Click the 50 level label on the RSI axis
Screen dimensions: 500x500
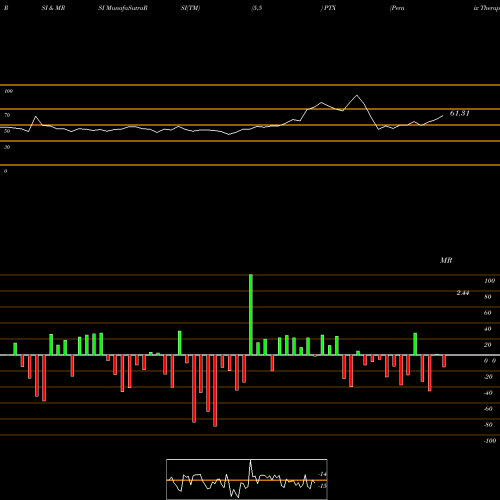7,131
